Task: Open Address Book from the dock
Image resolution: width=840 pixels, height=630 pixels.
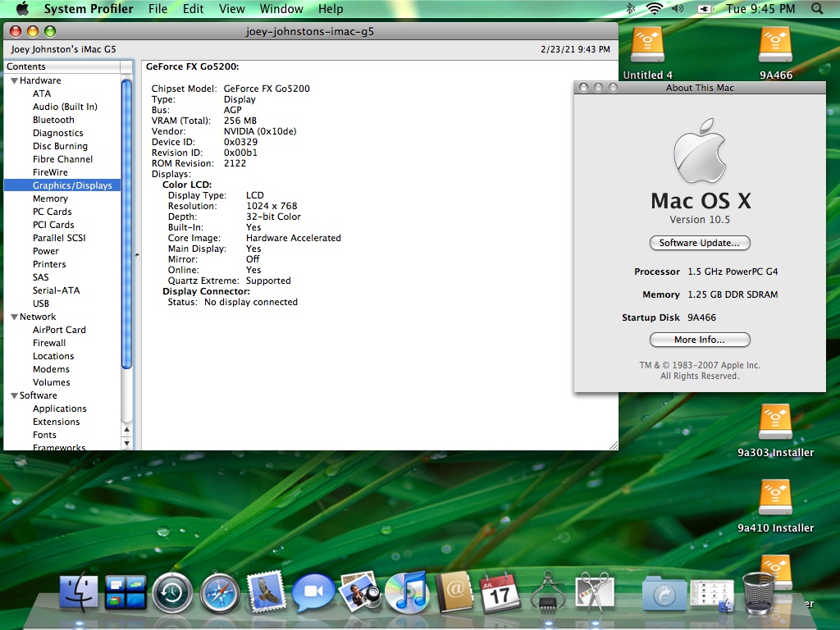Action: point(454,591)
